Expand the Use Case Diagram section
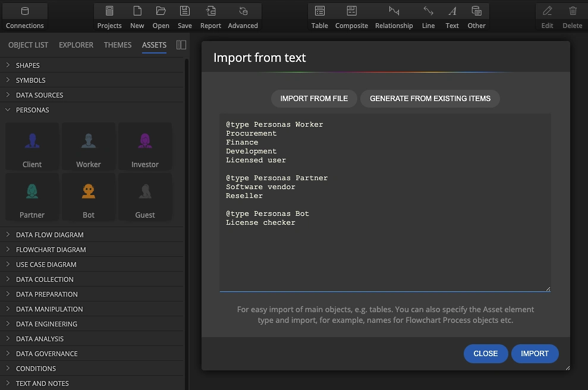 92,265
